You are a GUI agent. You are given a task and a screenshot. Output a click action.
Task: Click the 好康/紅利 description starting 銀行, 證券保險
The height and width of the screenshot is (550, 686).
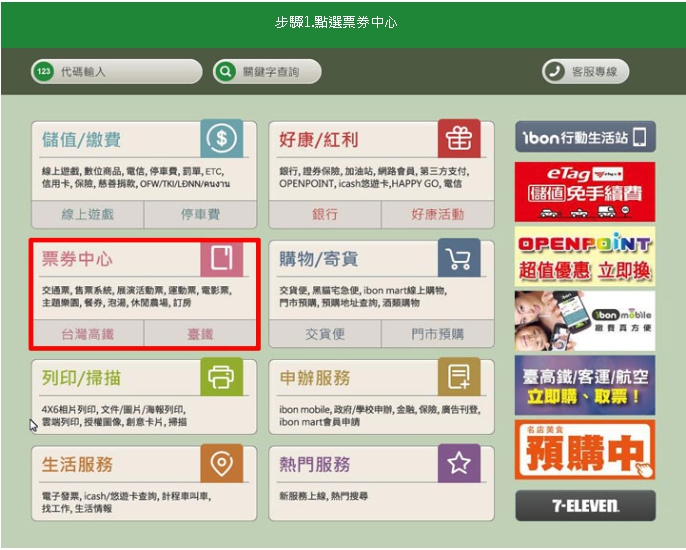374,177
